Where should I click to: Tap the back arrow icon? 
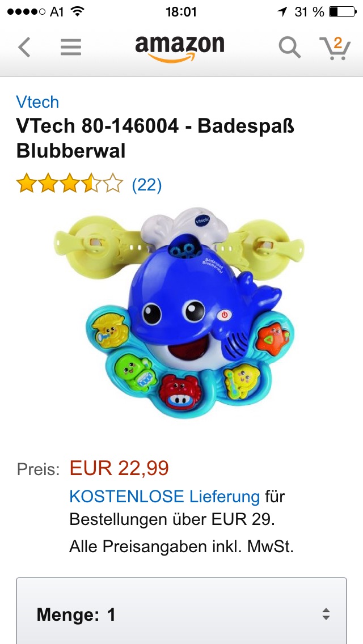point(24,47)
